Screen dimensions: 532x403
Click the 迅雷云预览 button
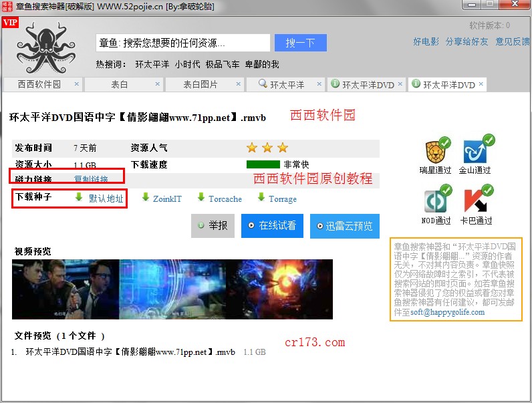click(x=345, y=226)
